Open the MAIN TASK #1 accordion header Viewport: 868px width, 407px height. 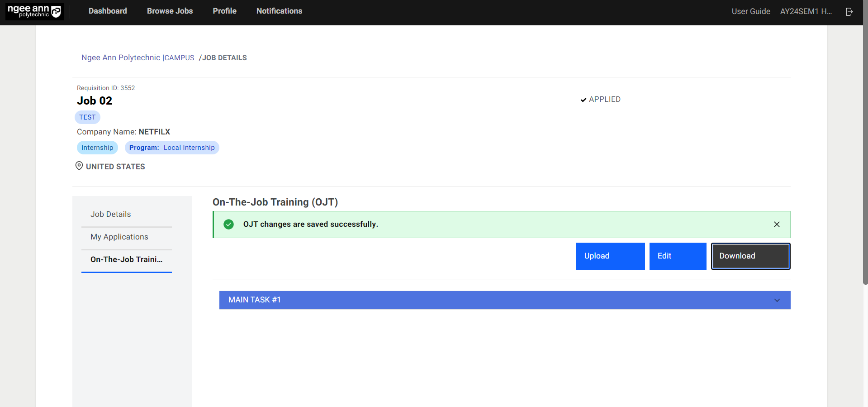498,300
